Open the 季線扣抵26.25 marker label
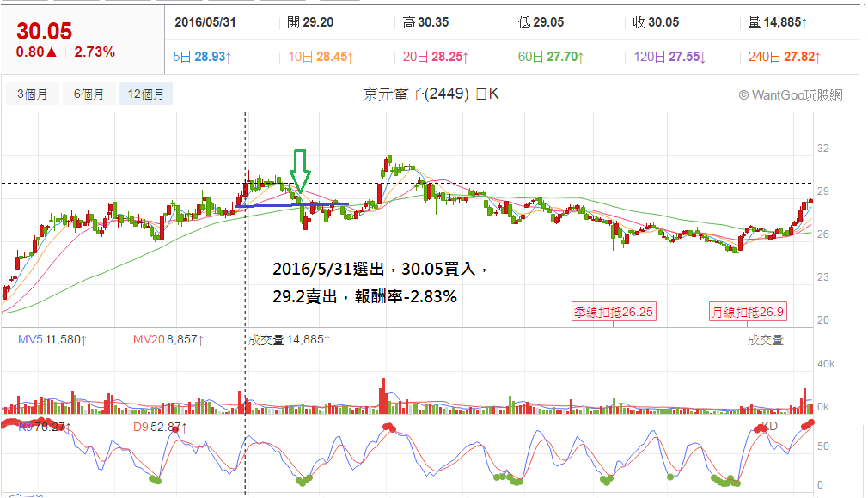This screenshot has width=868, height=498. 614,312
